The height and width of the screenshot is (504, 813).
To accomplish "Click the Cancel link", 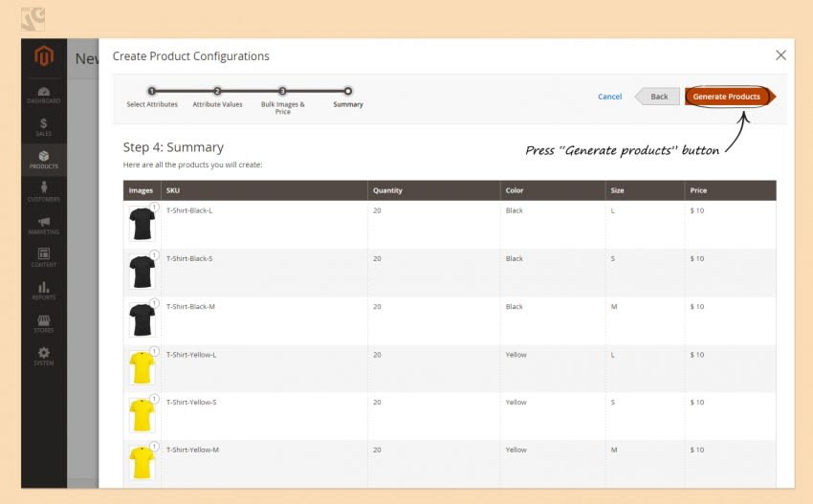I will tap(610, 97).
